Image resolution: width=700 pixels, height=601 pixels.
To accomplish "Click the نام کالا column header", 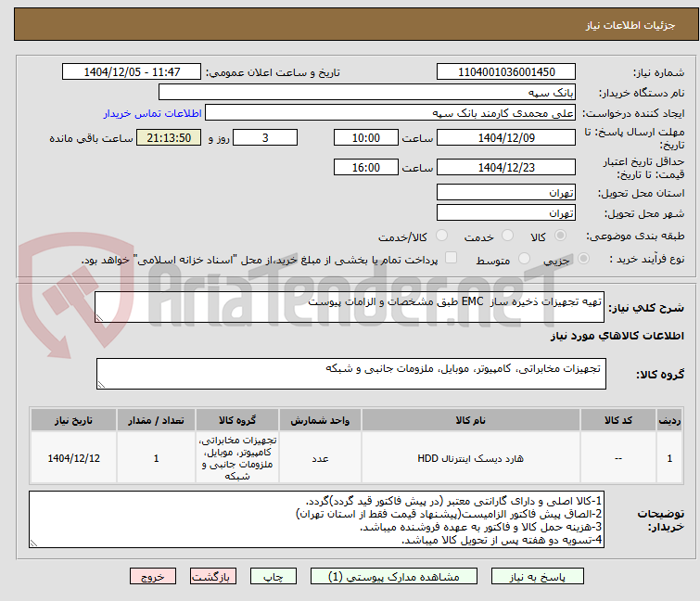I will click(471, 420).
